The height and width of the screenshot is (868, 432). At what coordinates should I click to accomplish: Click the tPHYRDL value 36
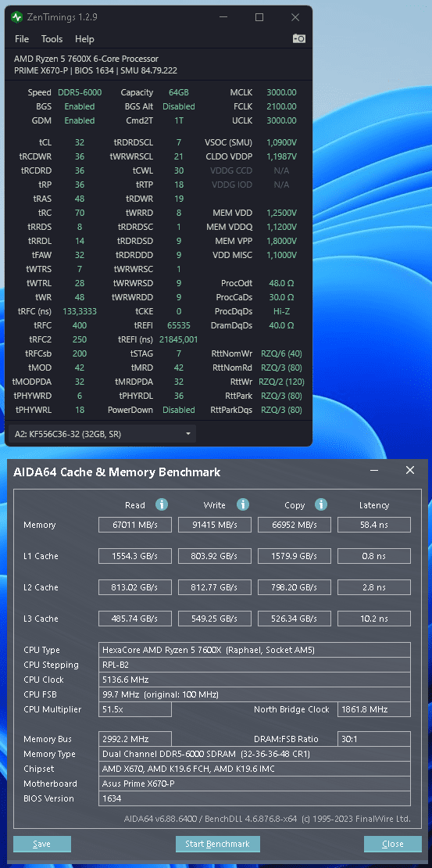(179, 396)
